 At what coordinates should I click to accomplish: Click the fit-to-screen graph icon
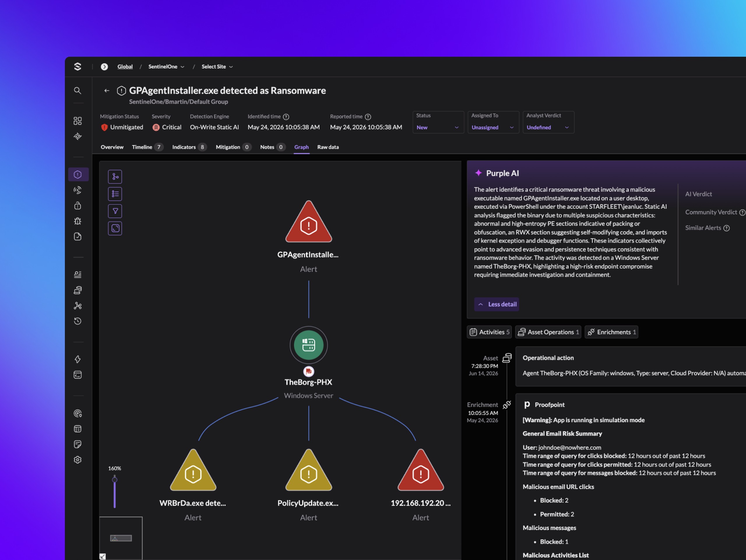(115, 228)
